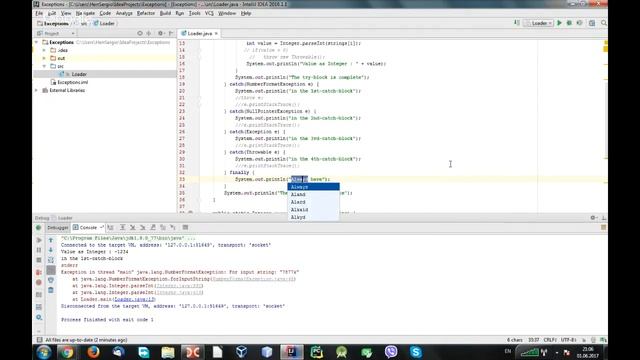Choose 'Aland' suggestion in popup list
This screenshot has width=640, height=360.
pyautogui.click(x=313, y=194)
